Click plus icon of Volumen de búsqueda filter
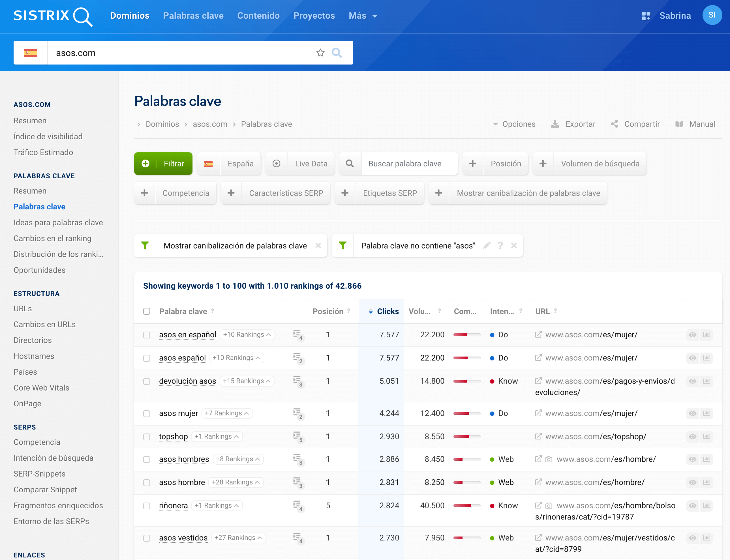The image size is (730, 560). (543, 164)
